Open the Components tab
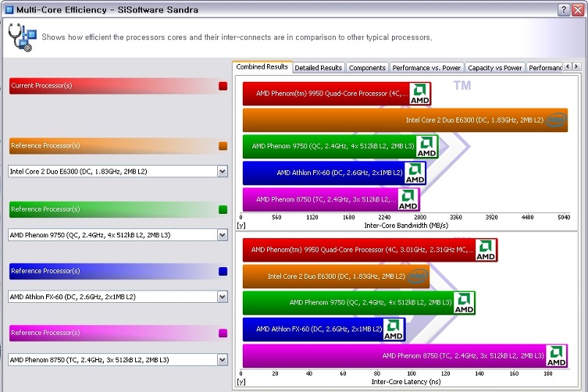This screenshot has height=392, width=588. (367, 67)
